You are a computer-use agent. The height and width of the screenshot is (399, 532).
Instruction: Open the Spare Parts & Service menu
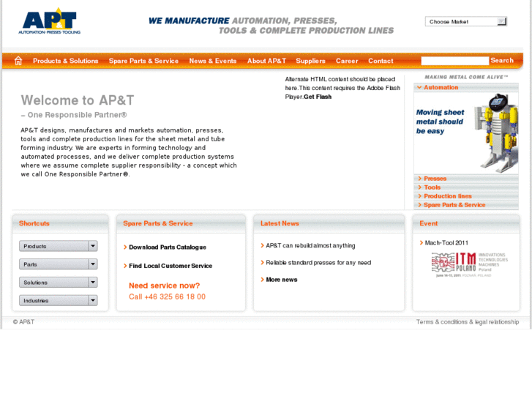click(143, 61)
